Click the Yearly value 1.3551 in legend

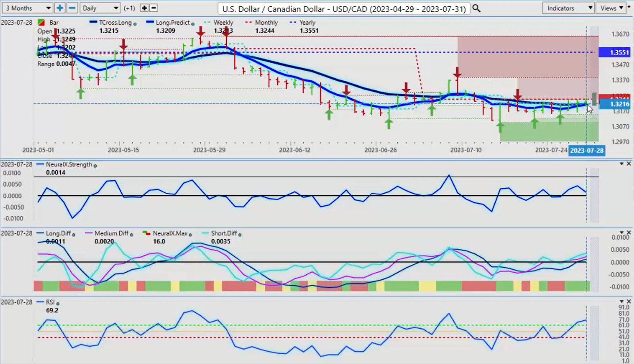(309, 31)
